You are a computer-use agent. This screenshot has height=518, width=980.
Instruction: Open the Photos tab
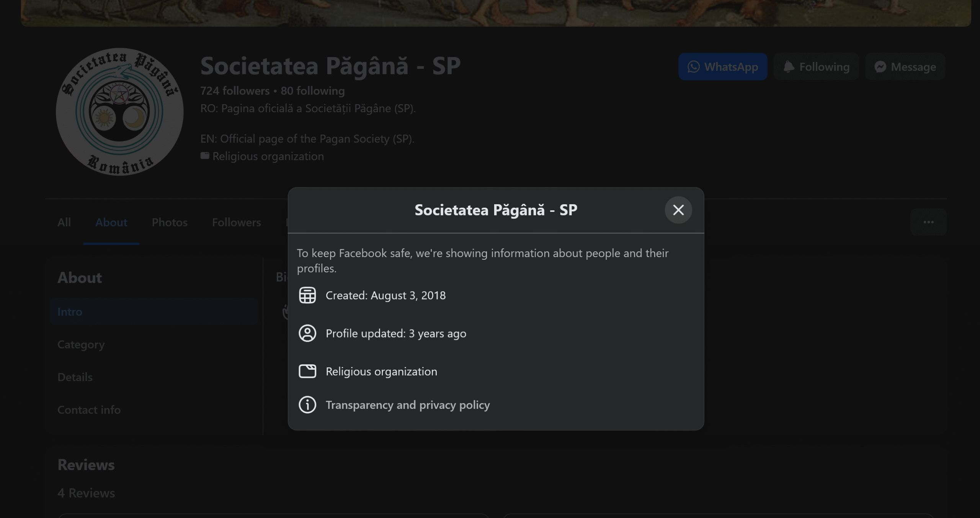pos(170,222)
